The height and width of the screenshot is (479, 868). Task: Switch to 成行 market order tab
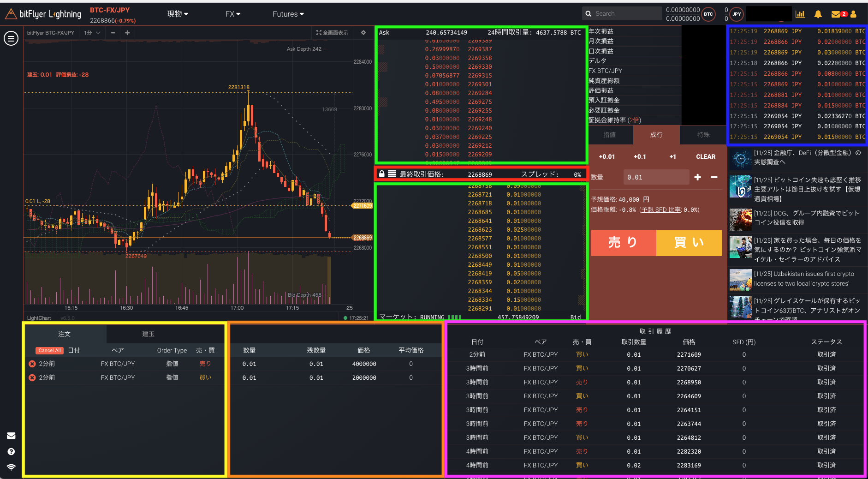[x=656, y=135]
